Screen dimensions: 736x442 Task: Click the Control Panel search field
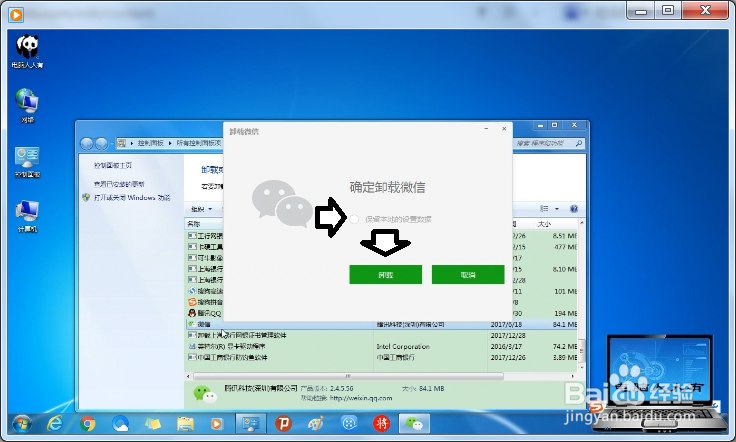click(544, 143)
